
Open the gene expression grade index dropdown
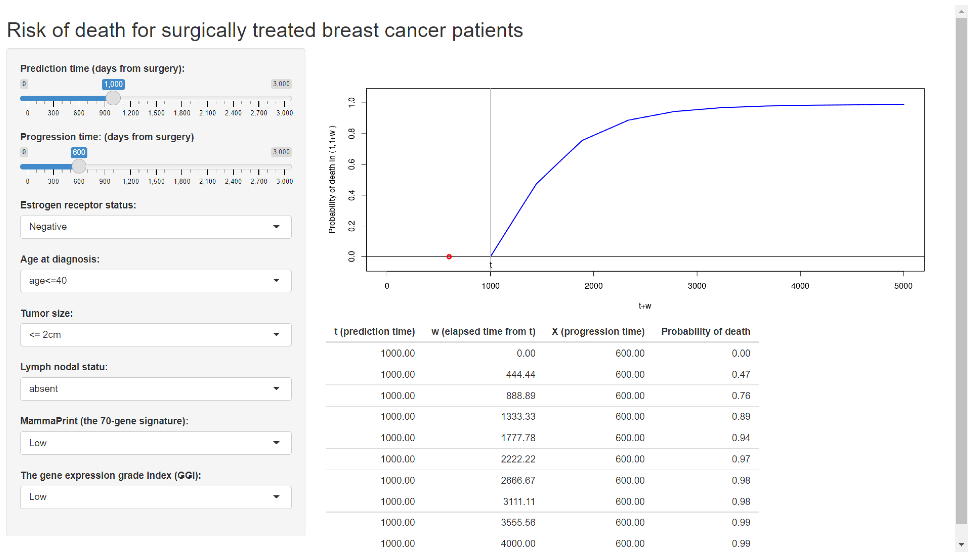pyautogui.click(x=155, y=497)
